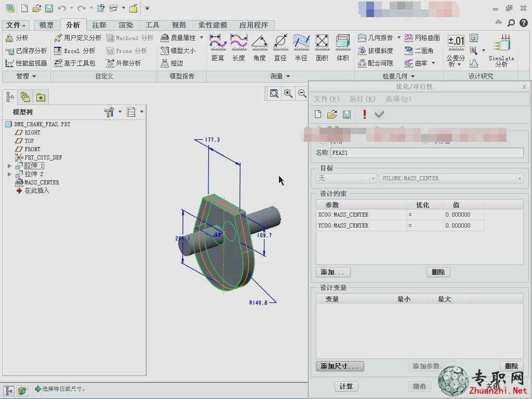The image size is (532, 399).
Task: Select the YCOG:MASS_CENTER constraint row
Action: point(401,225)
